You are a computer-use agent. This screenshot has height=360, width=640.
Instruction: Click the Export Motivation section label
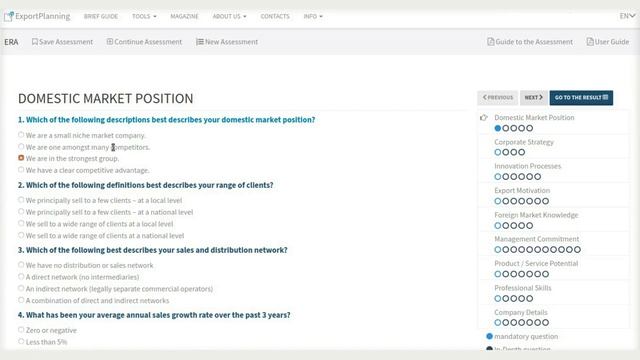pyautogui.click(x=522, y=191)
